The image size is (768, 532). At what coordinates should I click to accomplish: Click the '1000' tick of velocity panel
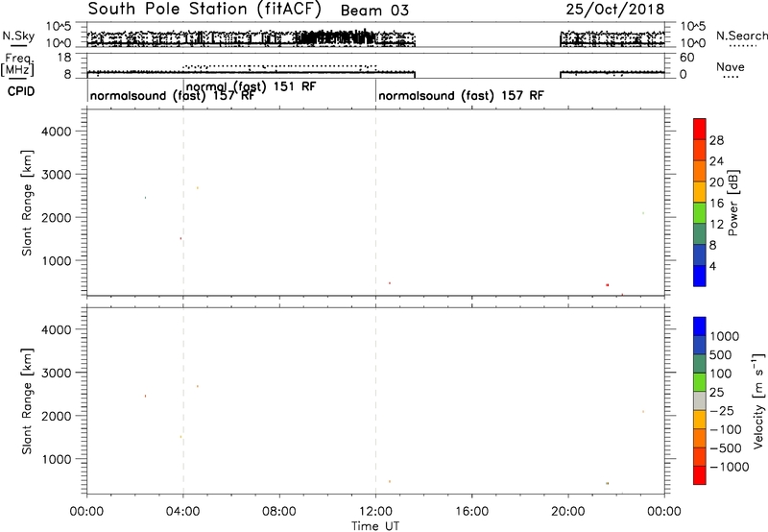point(57,459)
